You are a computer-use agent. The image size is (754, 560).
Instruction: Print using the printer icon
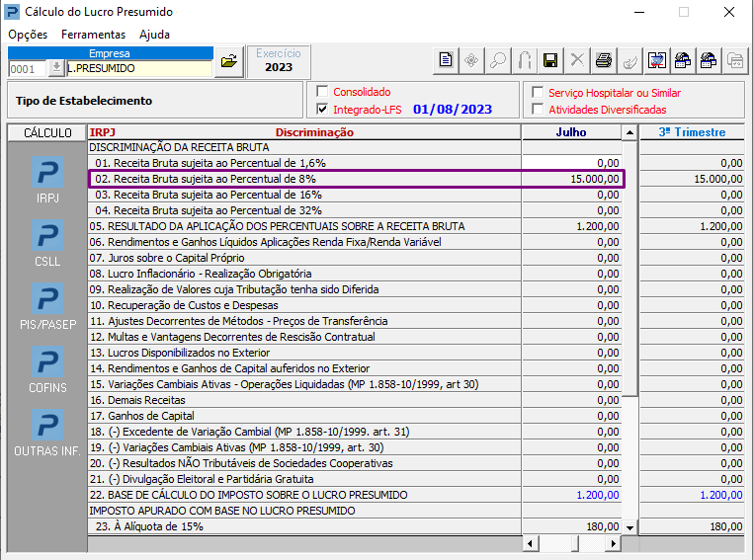point(603,60)
